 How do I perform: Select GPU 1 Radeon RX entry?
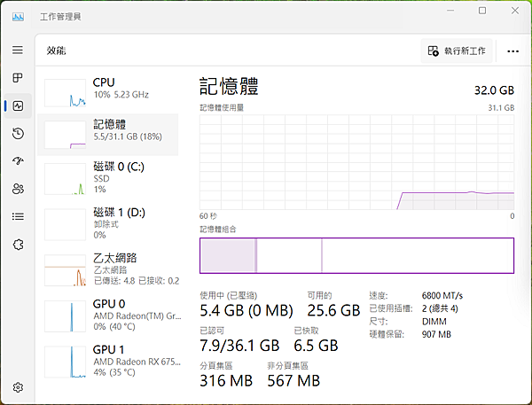click(109, 360)
